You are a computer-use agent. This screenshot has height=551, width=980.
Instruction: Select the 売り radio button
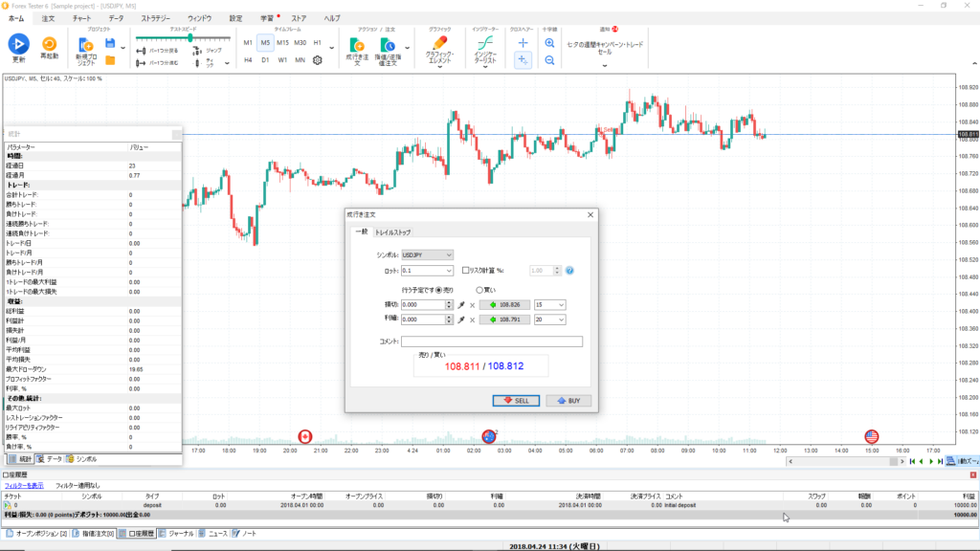click(438, 290)
